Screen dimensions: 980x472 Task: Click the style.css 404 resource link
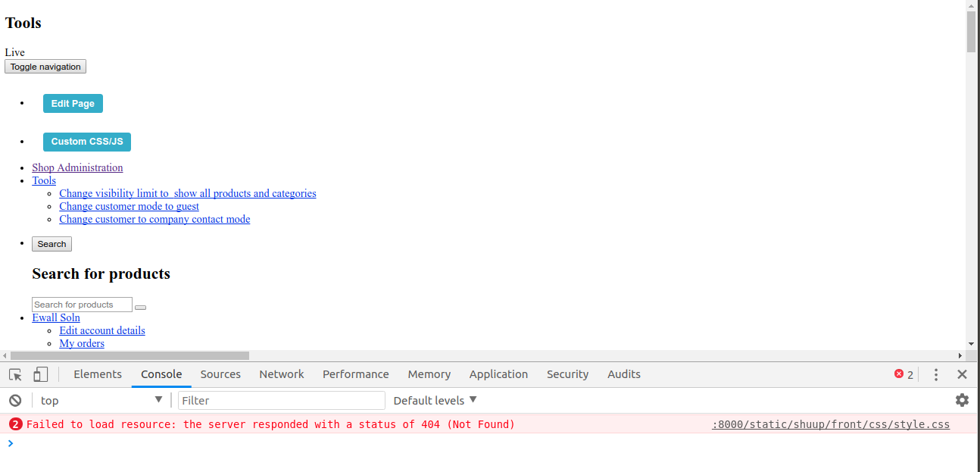click(829, 424)
